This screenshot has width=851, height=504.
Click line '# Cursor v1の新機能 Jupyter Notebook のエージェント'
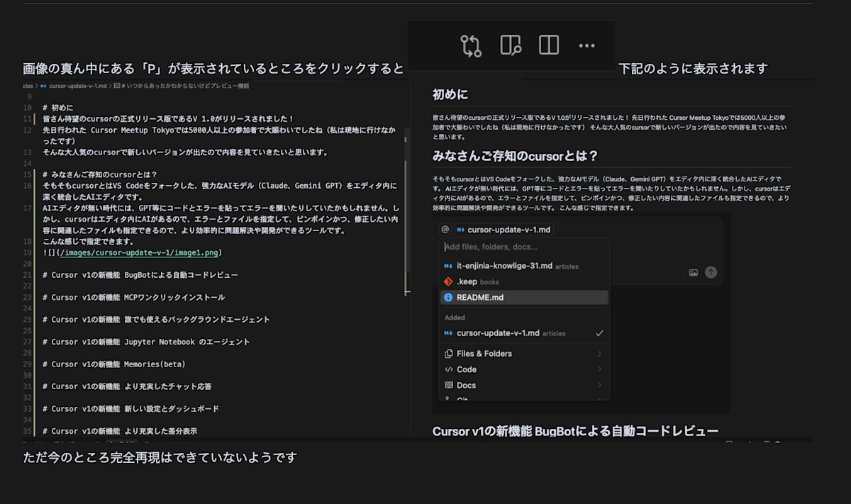[146, 342]
